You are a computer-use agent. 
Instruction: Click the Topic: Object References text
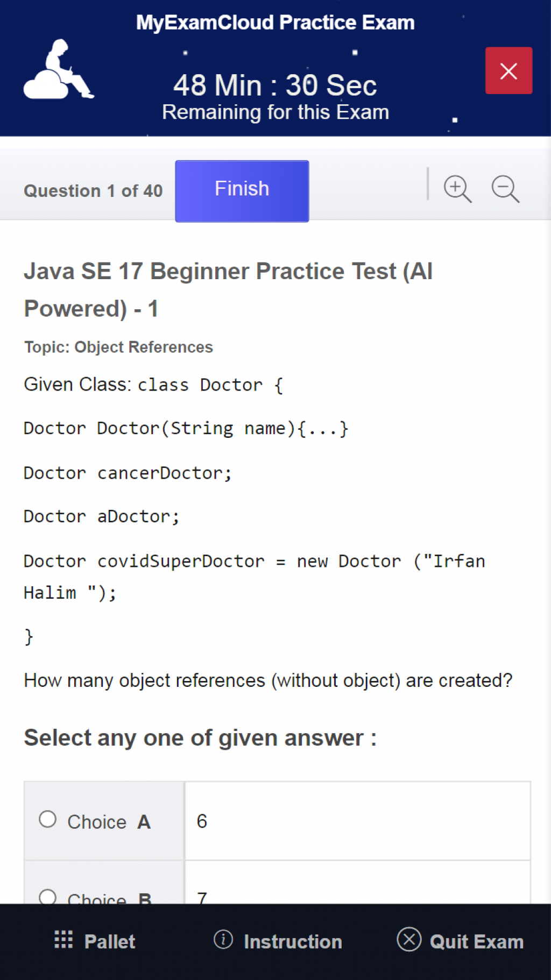(118, 347)
